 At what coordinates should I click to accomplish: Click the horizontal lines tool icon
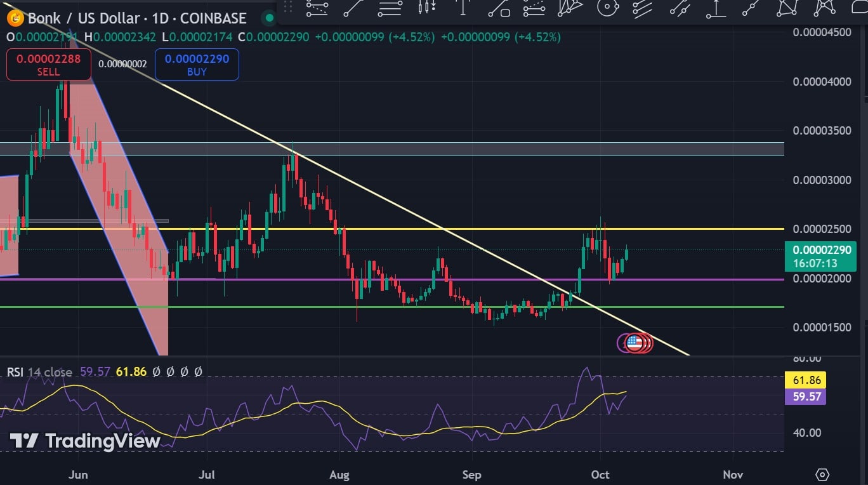click(x=390, y=8)
